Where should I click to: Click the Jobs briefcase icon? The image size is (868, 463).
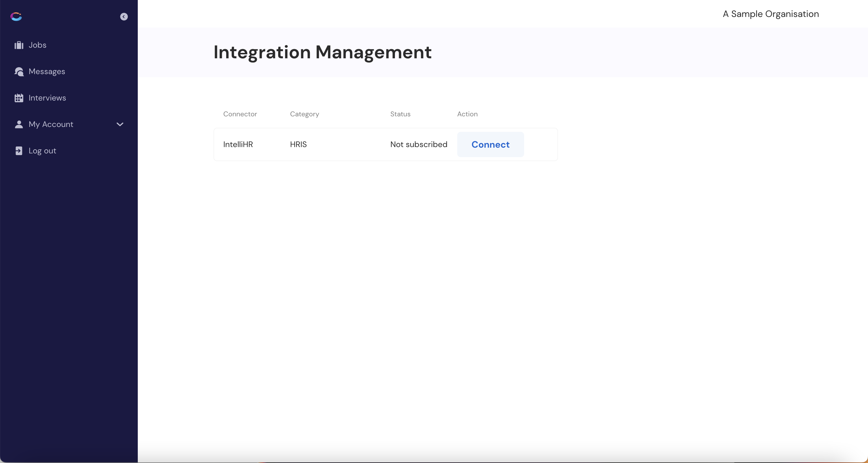[19, 45]
